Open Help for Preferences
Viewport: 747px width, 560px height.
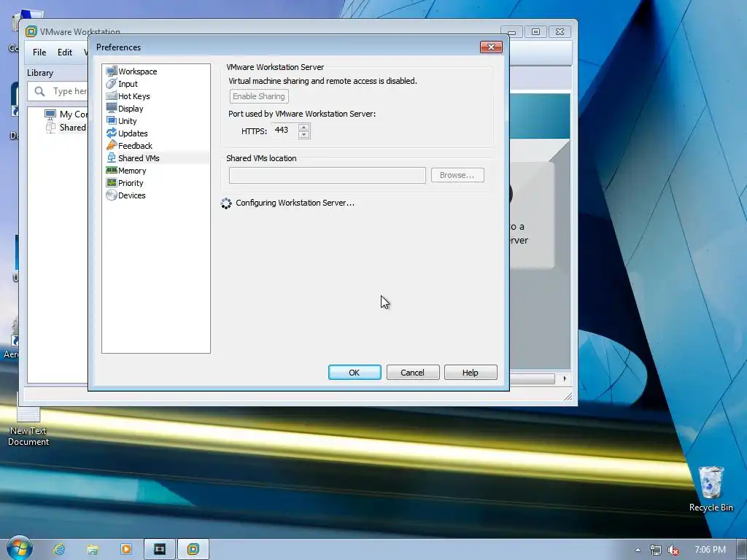[x=471, y=373]
